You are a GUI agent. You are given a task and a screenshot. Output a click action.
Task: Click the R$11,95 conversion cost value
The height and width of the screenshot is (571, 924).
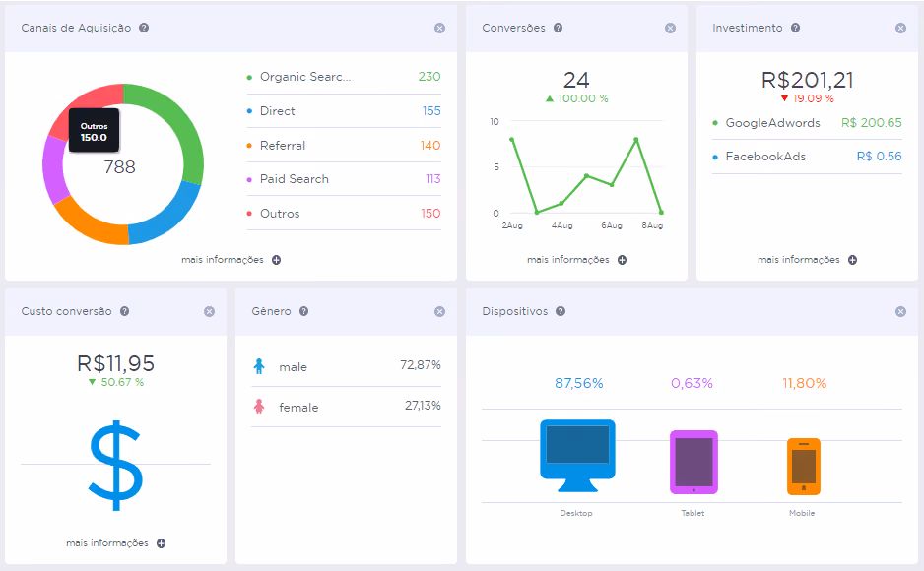tap(115, 363)
